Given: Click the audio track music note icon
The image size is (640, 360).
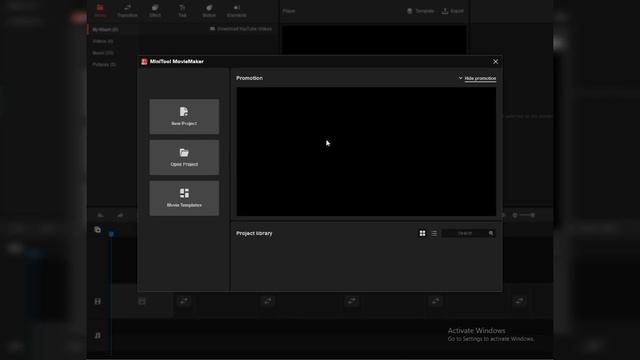Looking at the screenshot, I should tap(98, 336).
